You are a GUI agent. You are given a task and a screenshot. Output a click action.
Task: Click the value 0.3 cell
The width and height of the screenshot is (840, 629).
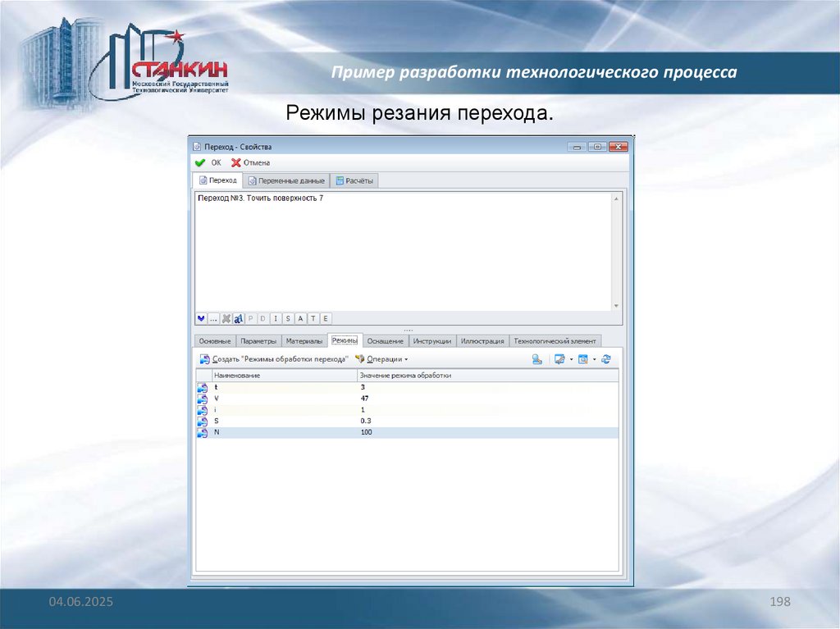click(x=487, y=422)
